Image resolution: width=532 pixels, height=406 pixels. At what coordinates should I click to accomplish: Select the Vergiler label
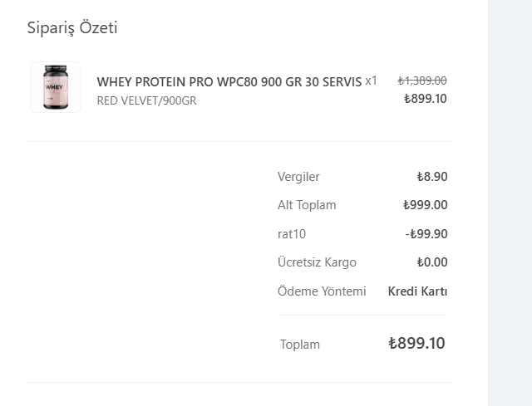pos(298,177)
